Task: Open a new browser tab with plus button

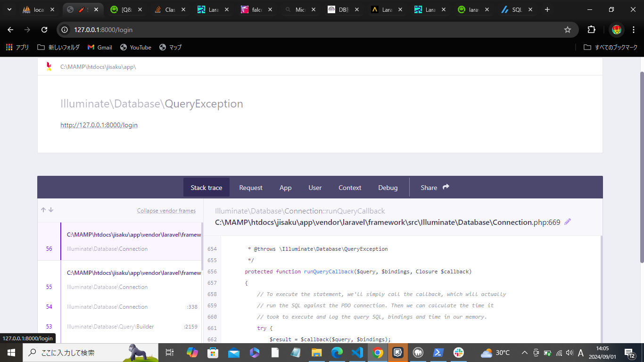Action: [547, 9]
